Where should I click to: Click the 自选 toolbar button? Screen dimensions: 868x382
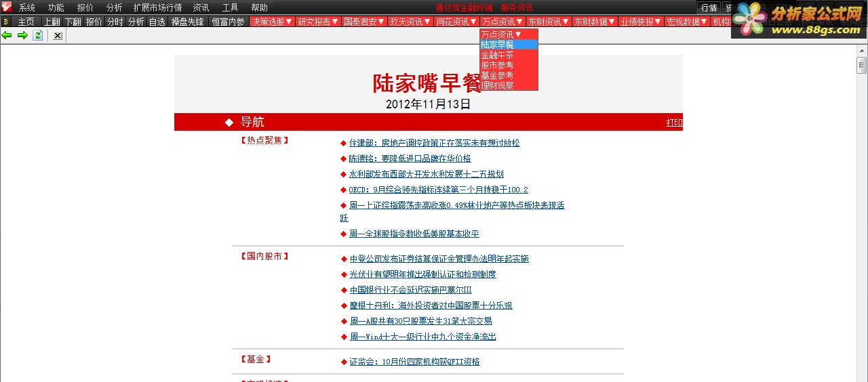coord(157,22)
